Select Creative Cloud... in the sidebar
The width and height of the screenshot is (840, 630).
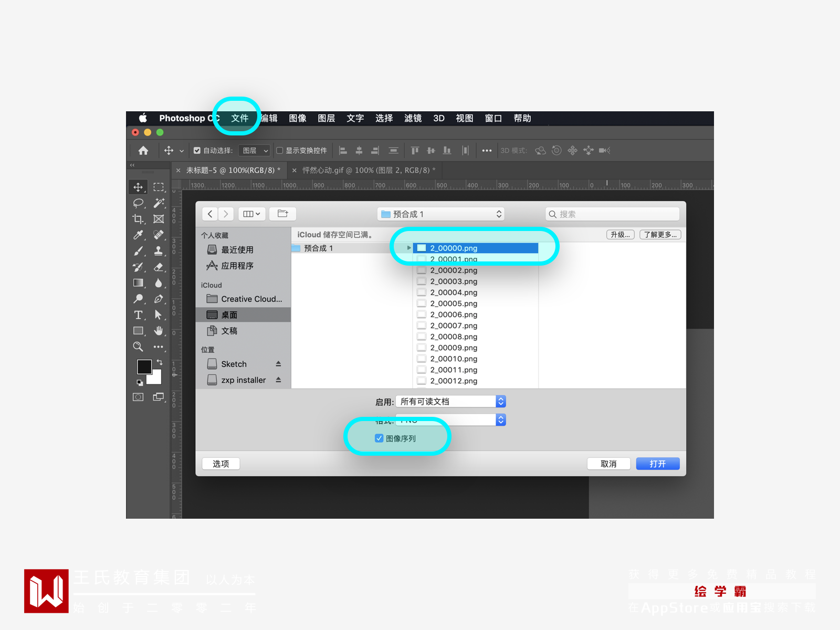244,299
